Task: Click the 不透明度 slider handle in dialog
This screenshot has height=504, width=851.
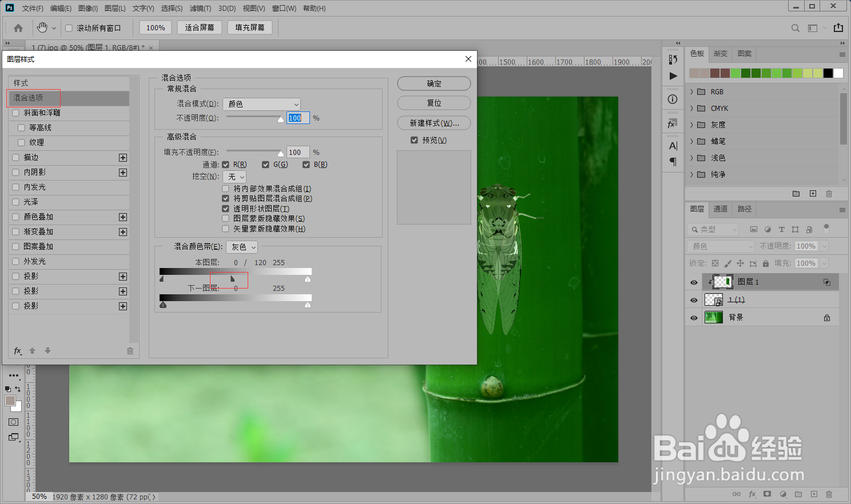Action: 281,119
